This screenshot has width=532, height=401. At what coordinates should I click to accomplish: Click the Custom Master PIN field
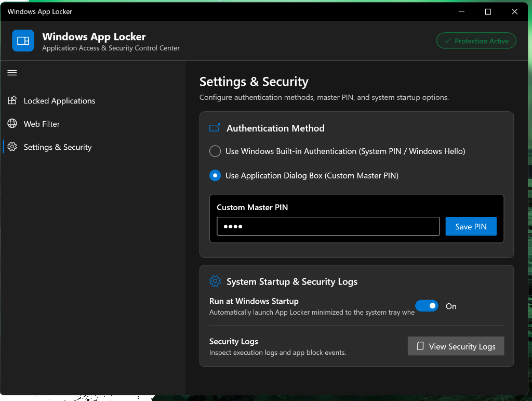pos(328,226)
